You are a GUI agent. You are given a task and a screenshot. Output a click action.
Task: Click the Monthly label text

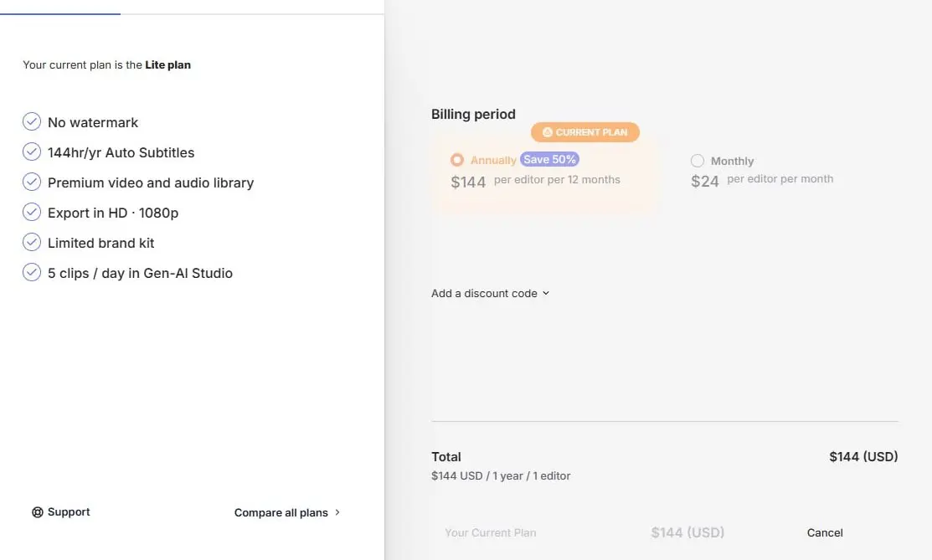[732, 161]
